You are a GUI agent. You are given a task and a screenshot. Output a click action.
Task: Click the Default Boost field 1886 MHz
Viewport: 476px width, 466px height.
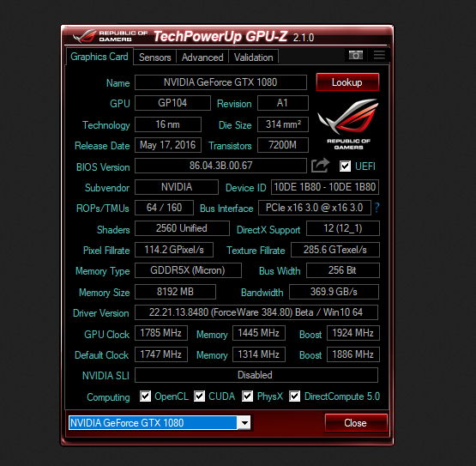[x=353, y=354]
